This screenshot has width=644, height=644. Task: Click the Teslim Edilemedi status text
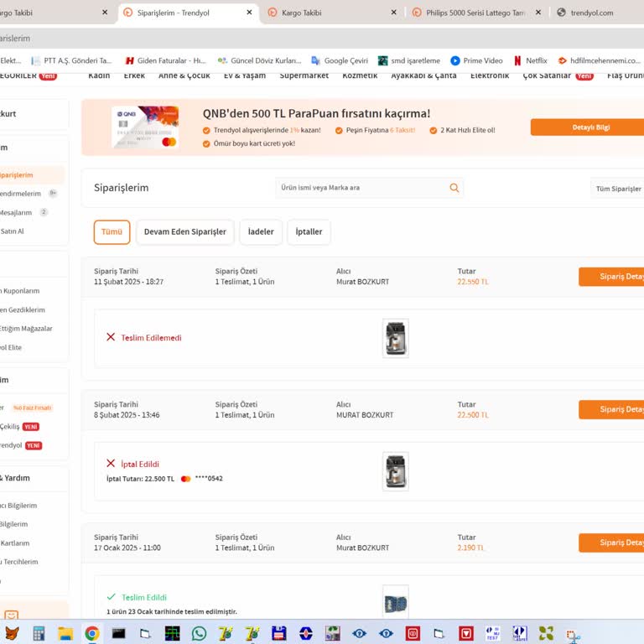[151, 338]
